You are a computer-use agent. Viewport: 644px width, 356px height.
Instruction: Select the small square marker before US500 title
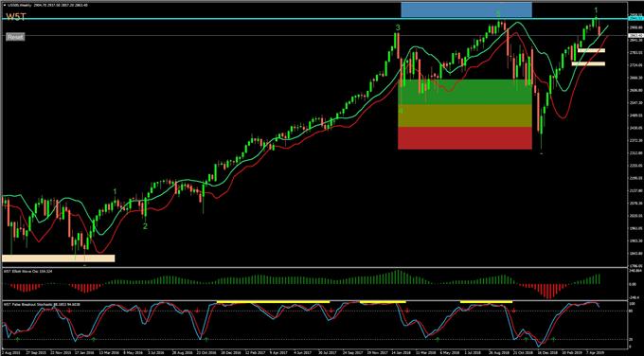(x=5, y=4)
